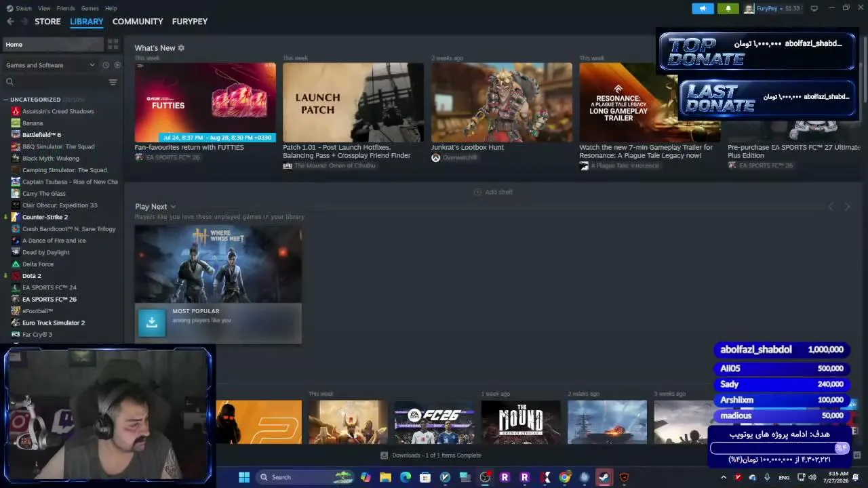Image resolution: width=868 pixels, height=488 pixels.
Task: Open FUTTIES news thumbnail
Action: coord(205,102)
